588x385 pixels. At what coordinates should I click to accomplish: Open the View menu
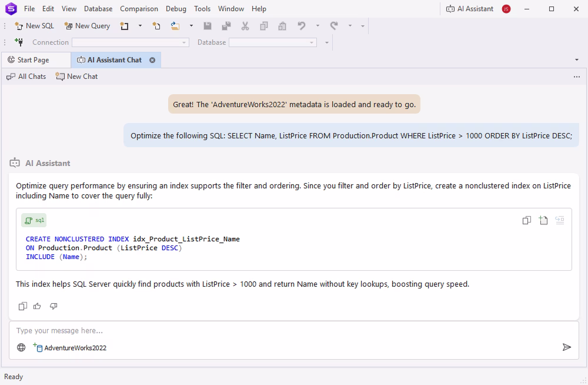(69, 9)
